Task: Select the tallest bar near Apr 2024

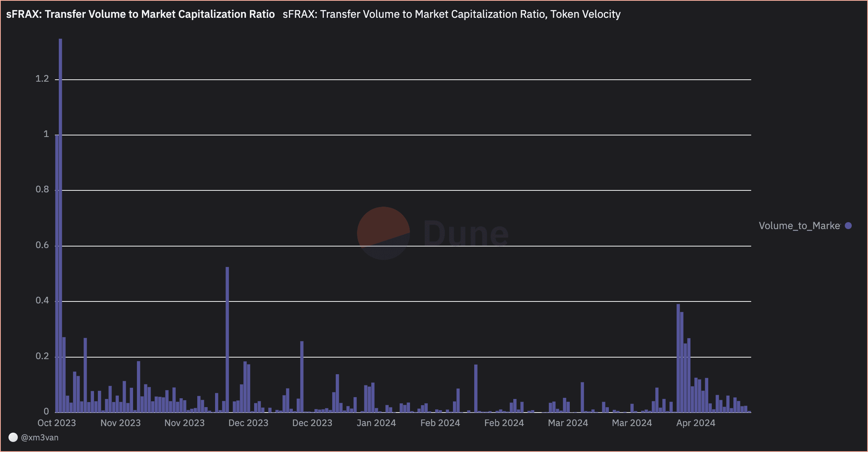Action: 678,358
